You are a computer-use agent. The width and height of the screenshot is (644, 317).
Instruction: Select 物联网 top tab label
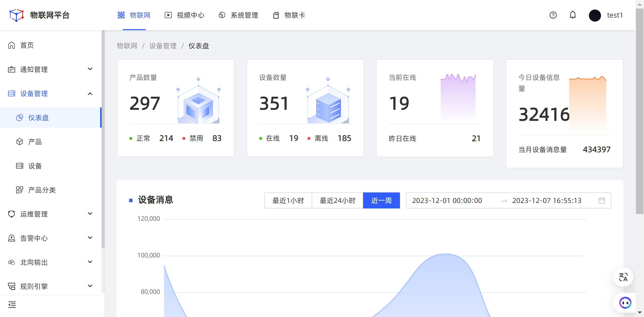click(x=140, y=15)
